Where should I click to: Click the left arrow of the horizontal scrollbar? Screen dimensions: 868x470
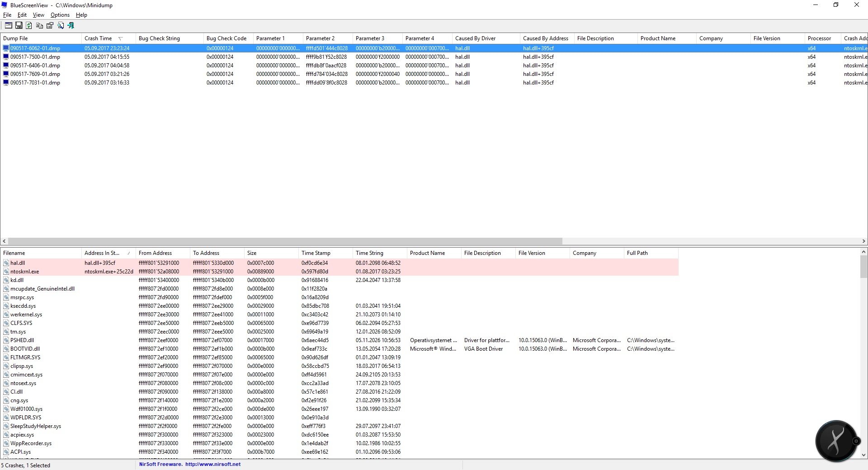pos(4,241)
